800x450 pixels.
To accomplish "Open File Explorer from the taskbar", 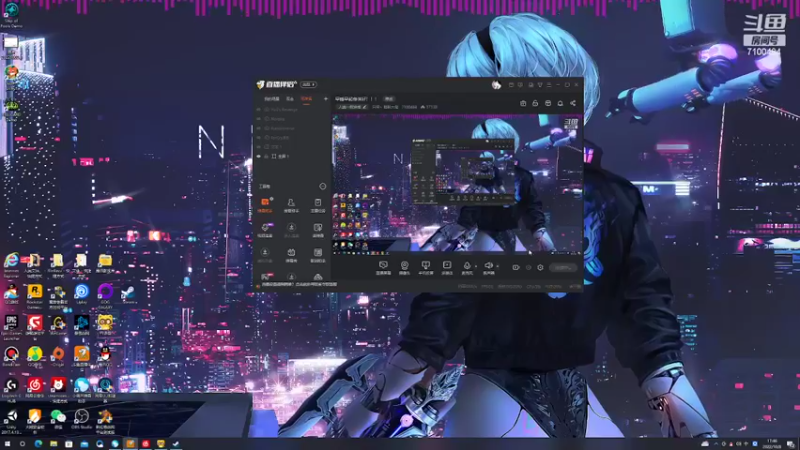I will [x=54, y=444].
